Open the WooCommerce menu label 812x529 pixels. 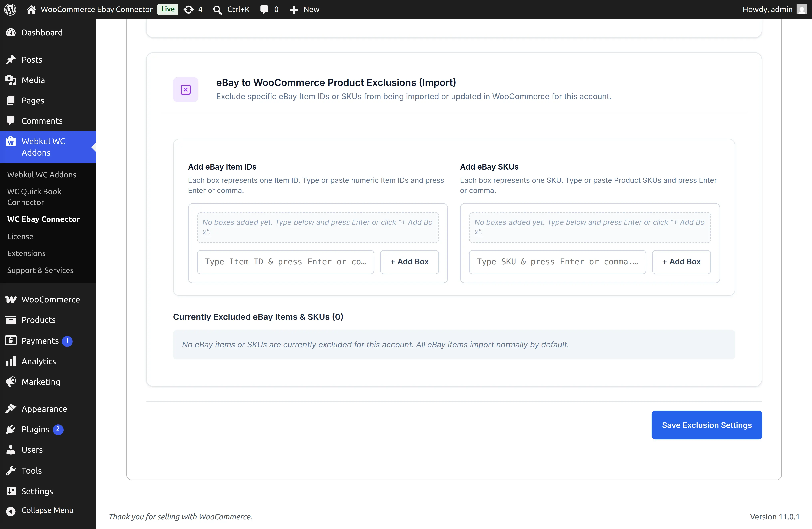(x=51, y=300)
